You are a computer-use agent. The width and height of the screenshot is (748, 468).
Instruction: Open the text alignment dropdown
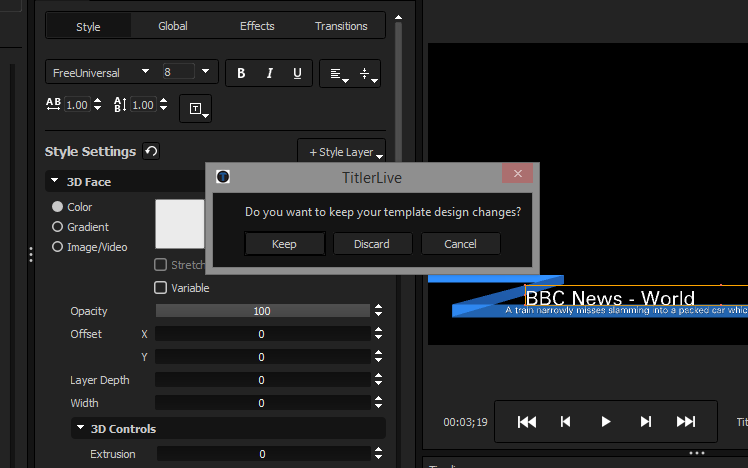[x=338, y=74]
